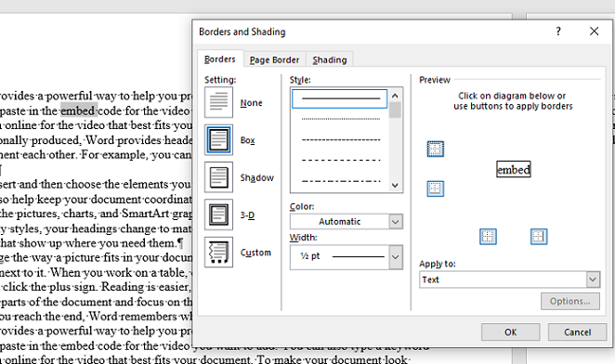615x364 pixels.
Task: Open the Width dropdown showing ½ pt
Action: pos(347,257)
